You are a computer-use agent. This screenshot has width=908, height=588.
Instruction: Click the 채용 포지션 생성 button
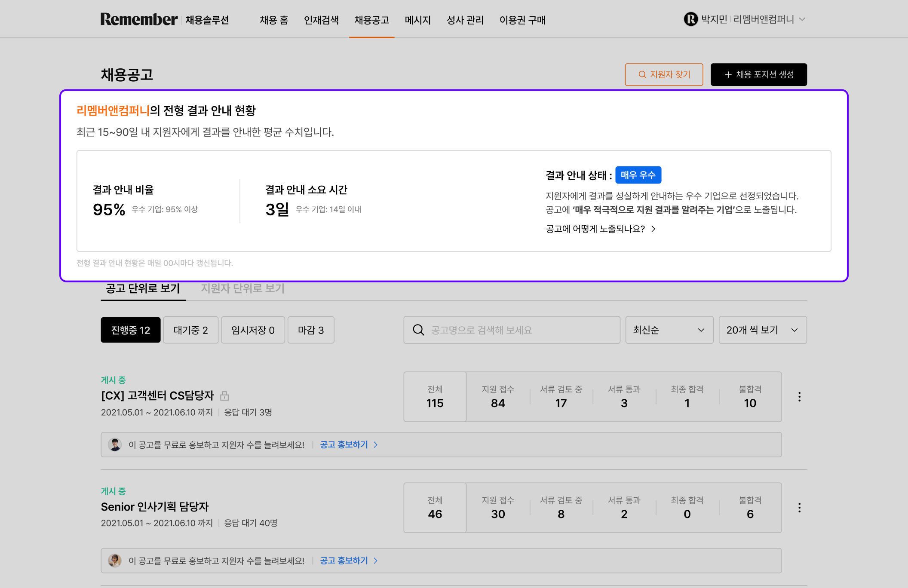tap(758, 74)
